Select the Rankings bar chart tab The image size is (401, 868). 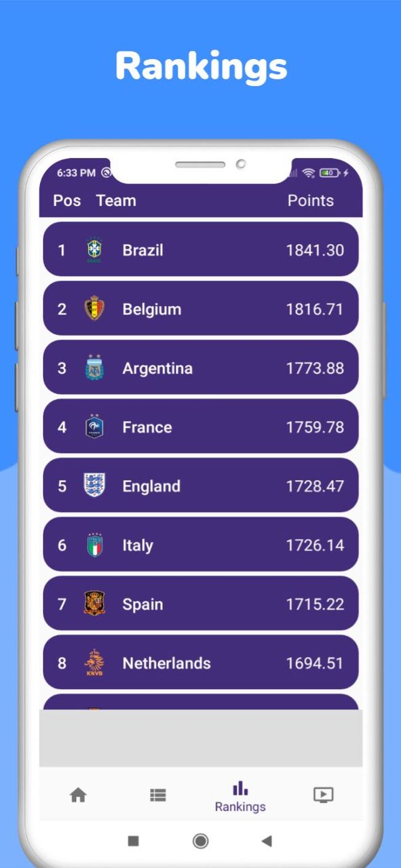(x=240, y=795)
